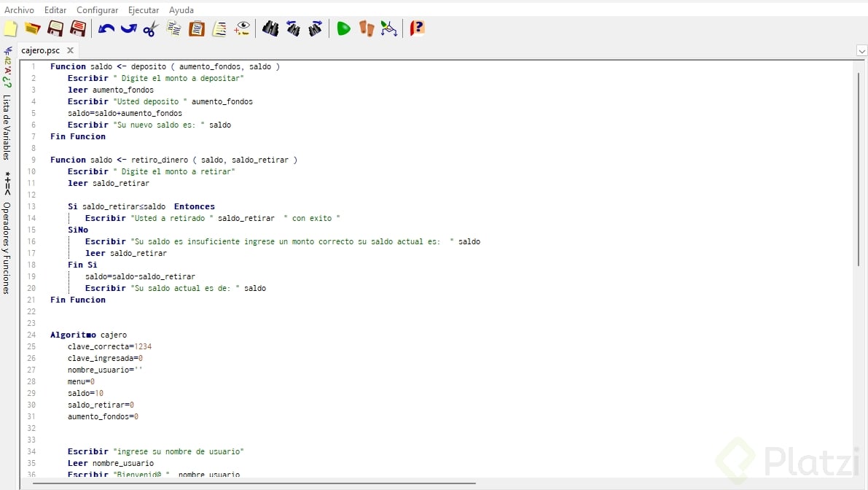Viewport: 868px width, 490px height.
Task: Click 'leer aumento_fondos' on line 3
Action: point(111,90)
